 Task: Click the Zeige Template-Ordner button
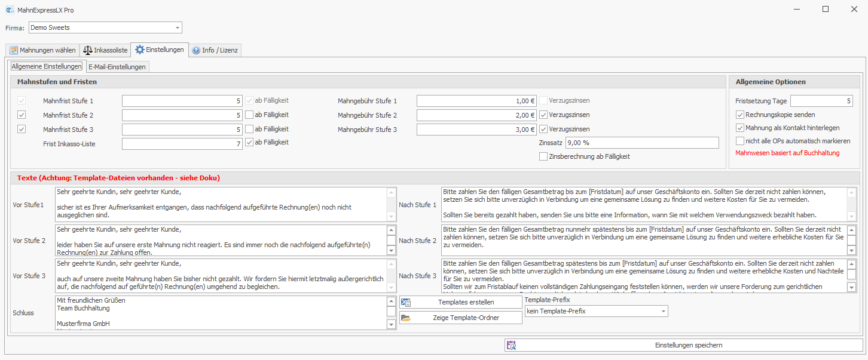click(461, 318)
